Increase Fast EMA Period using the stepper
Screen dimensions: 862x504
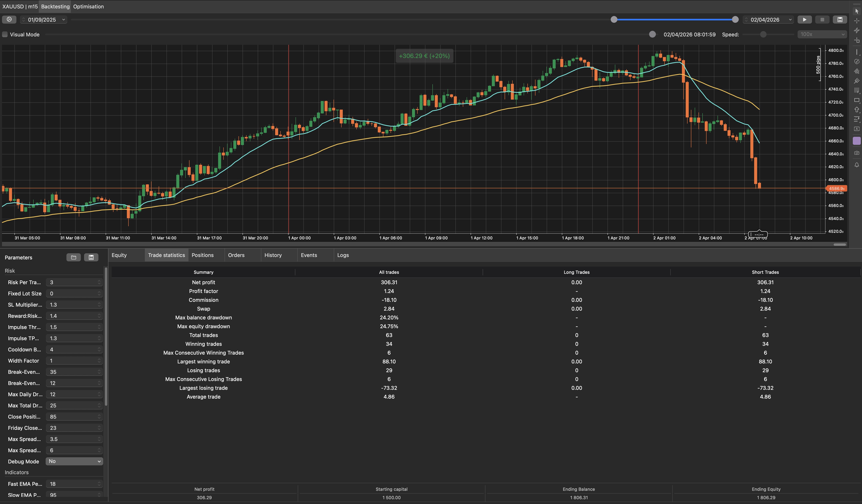click(99, 482)
